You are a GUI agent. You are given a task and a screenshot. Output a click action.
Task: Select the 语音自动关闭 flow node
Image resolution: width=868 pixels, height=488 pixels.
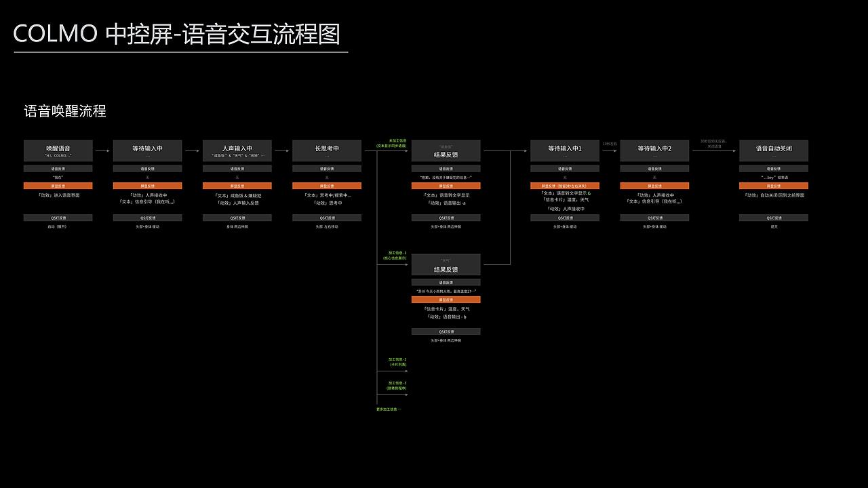coord(774,150)
